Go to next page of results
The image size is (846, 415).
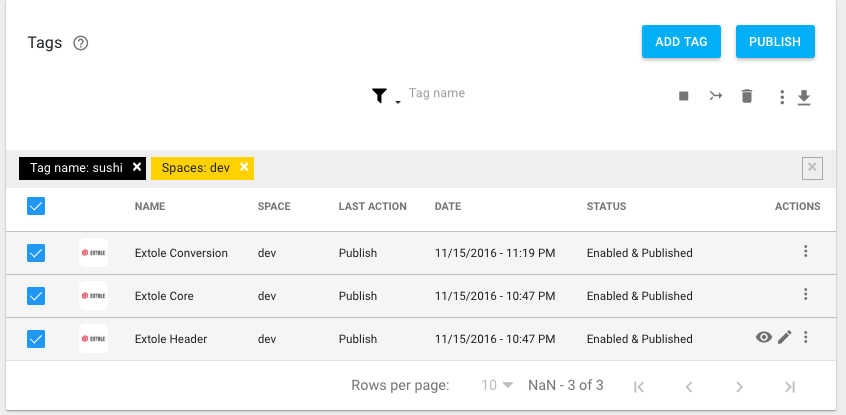click(740, 386)
